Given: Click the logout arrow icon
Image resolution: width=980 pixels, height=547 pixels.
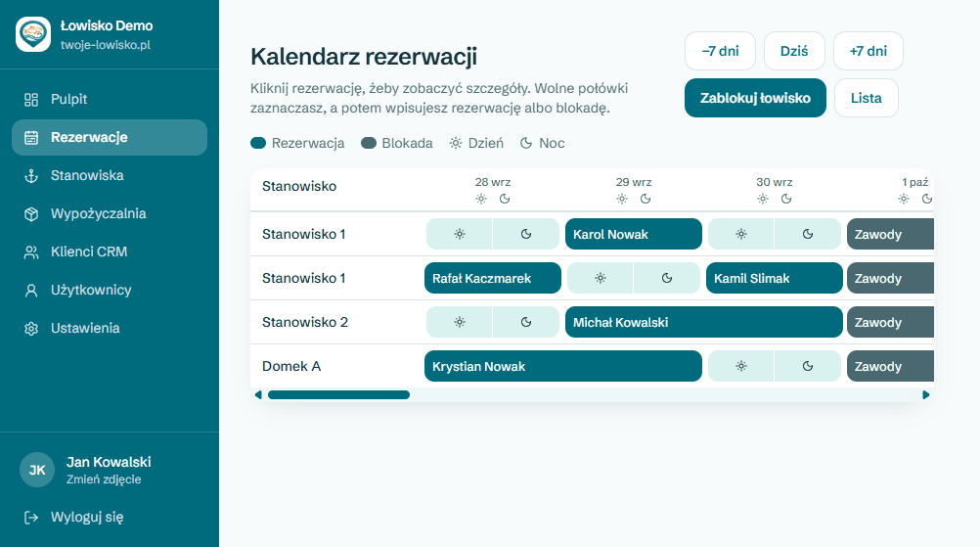Looking at the screenshot, I should (x=31, y=517).
